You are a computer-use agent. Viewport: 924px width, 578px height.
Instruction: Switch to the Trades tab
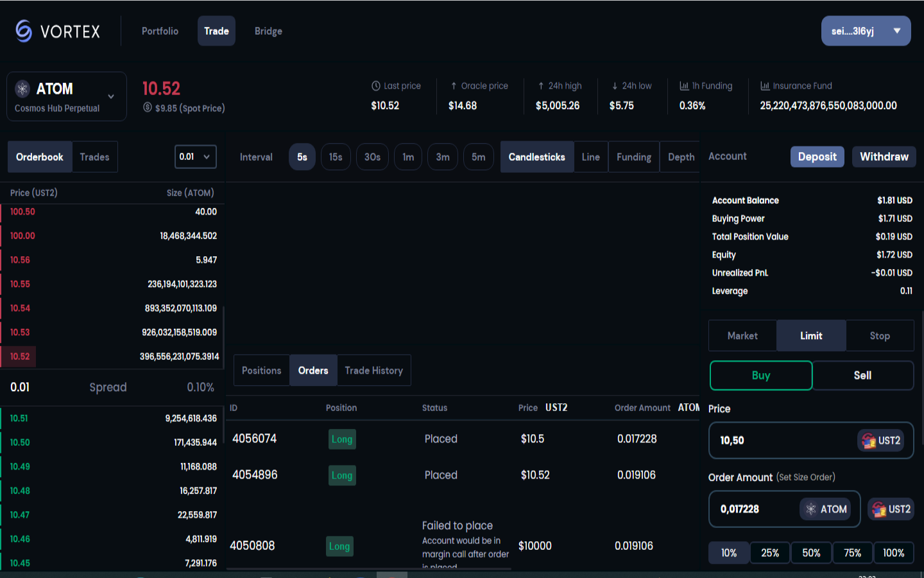pyautogui.click(x=94, y=157)
